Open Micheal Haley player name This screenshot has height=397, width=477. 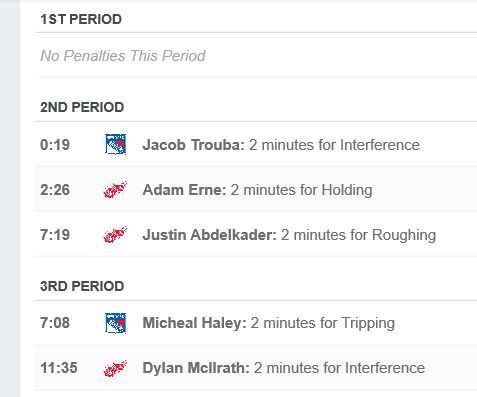tap(194, 323)
